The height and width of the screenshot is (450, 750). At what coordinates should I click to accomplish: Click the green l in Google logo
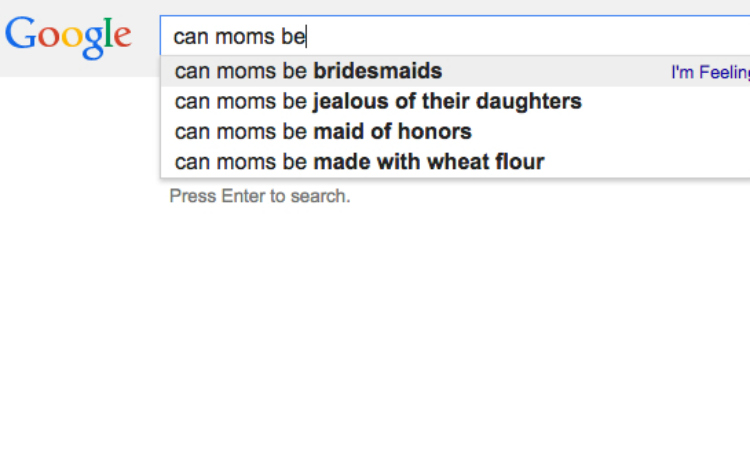(109, 33)
